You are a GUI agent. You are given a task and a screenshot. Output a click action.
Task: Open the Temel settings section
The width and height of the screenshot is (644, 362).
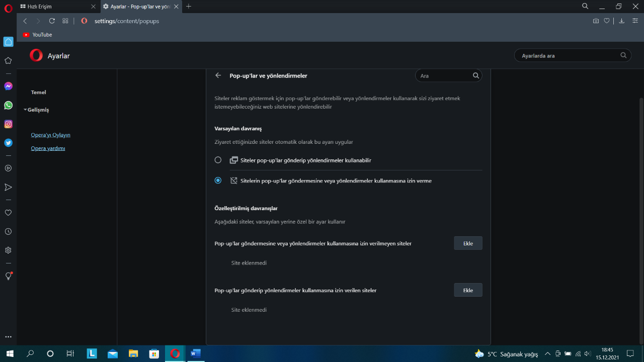(38, 93)
